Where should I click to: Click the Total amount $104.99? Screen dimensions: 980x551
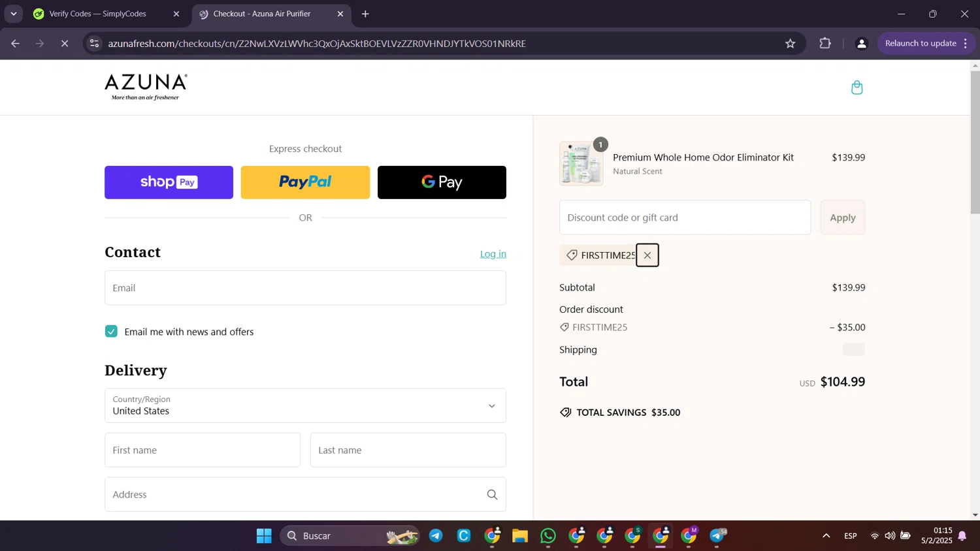[x=842, y=382]
